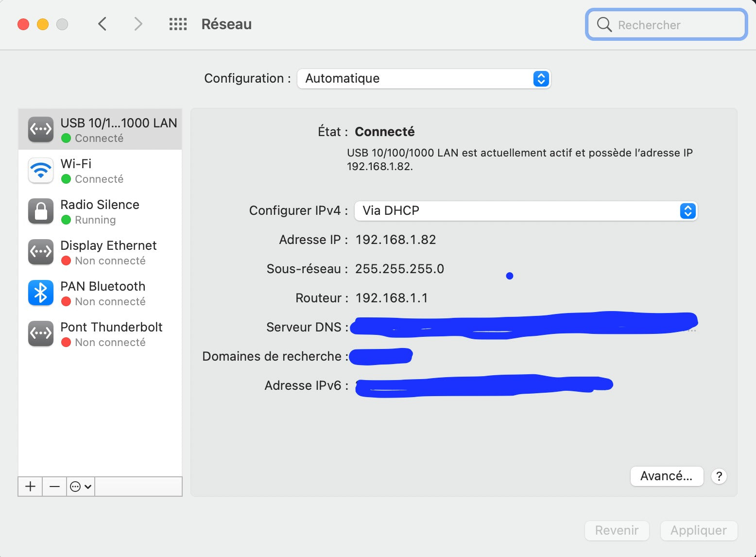This screenshot has height=557, width=756.
Task: Minimize the Réseau window
Action: pyautogui.click(x=43, y=24)
